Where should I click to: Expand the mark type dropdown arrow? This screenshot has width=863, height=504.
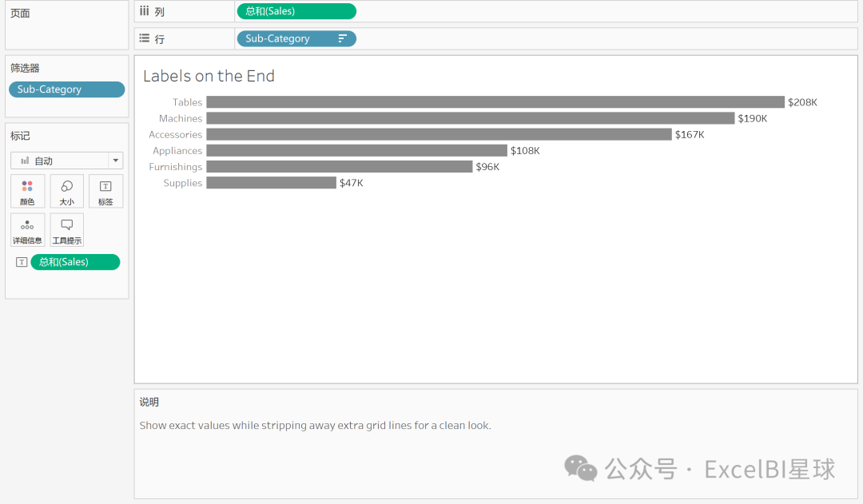point(116,161)
